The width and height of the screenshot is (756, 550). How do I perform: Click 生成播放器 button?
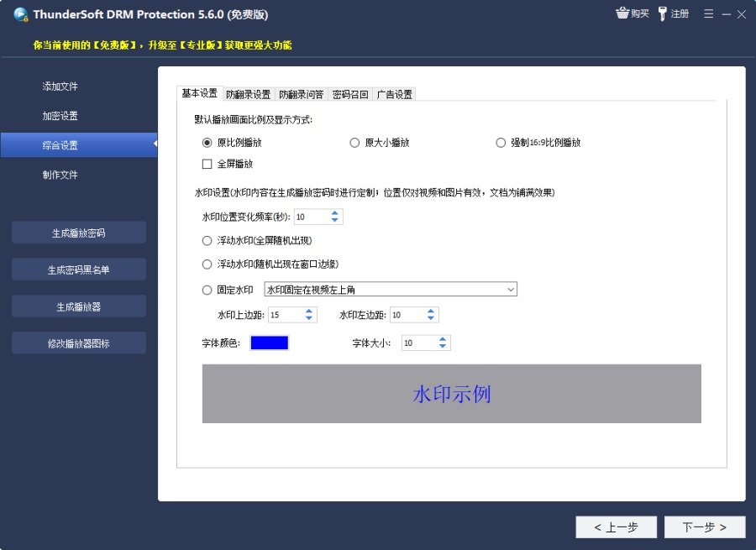click(79, 306)
